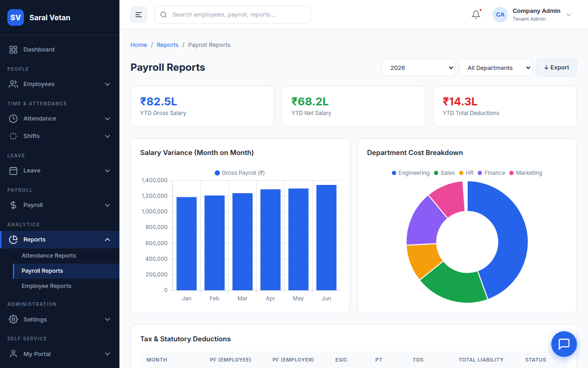
Task: Click the Payroll dollar icon
Action: 13,205
